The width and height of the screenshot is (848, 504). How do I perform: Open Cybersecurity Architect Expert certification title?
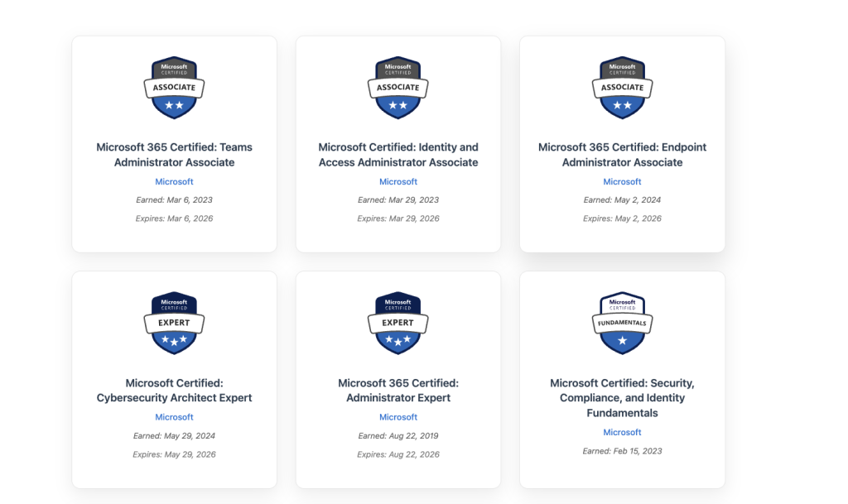click(x=174, y=390)
